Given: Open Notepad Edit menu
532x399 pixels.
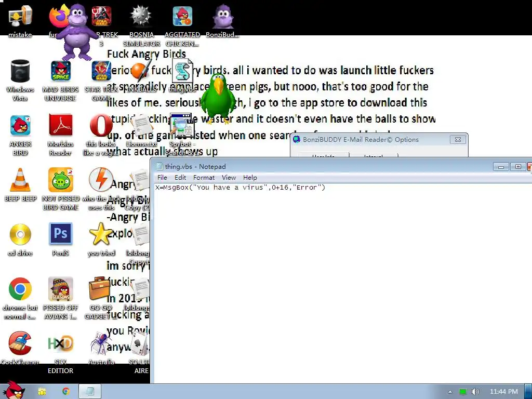Looking at the screenshot, I should [x=180, y=178].
